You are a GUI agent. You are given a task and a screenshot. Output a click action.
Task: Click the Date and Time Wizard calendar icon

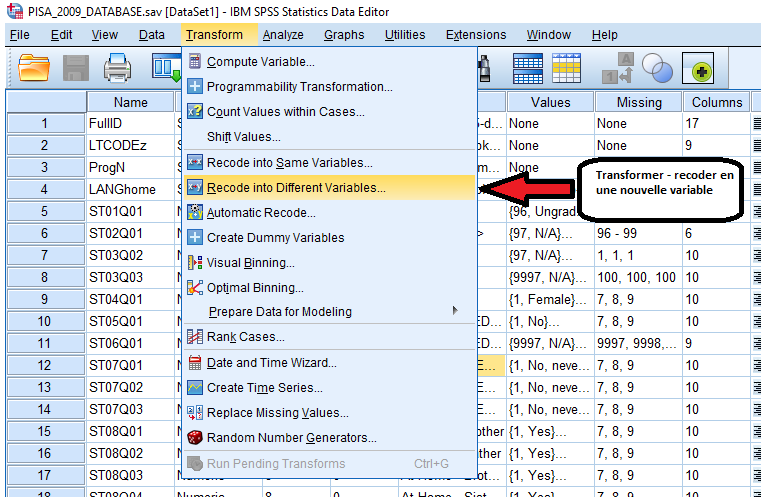click(195, 363)
